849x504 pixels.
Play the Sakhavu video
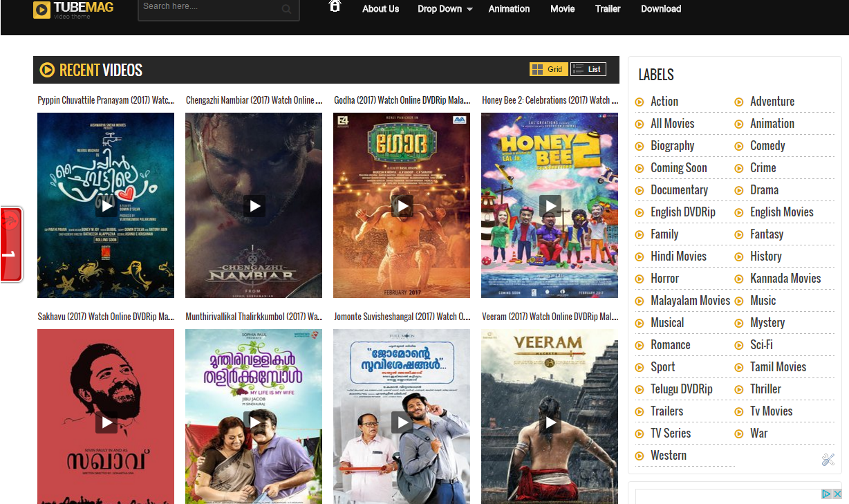click(106, 422)
